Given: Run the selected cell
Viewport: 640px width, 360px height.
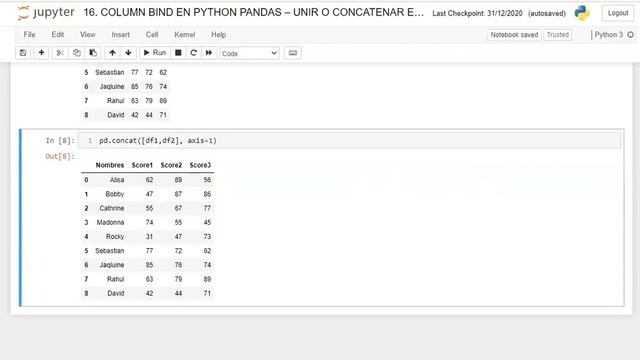Looking at the screenshot, I should tap(155, 53).
